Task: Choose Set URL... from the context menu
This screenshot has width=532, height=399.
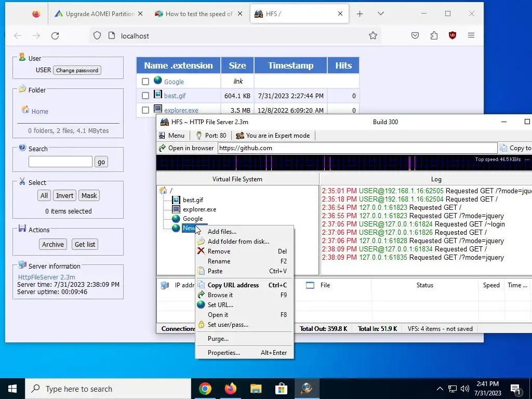Action: [244, 305]
